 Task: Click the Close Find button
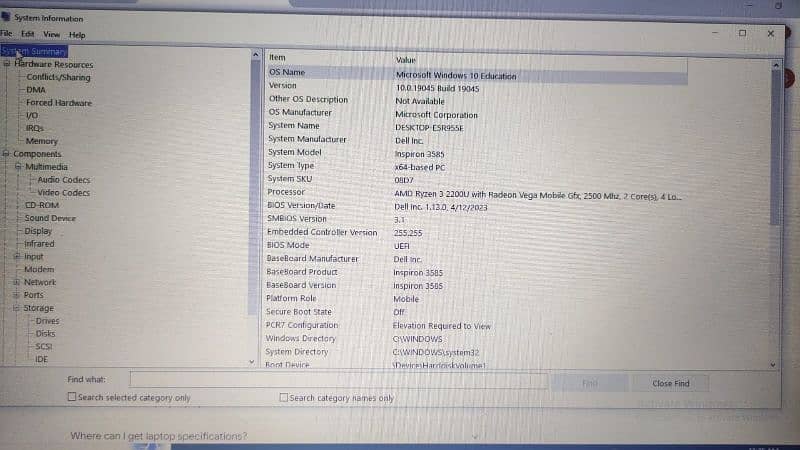[670, 383]
